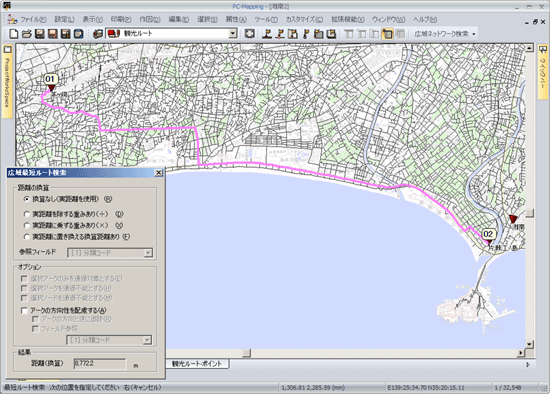Switch to 観光ルート-ポイント tab
The width and height of the screenshot is (550, 394).
(197, 364)
